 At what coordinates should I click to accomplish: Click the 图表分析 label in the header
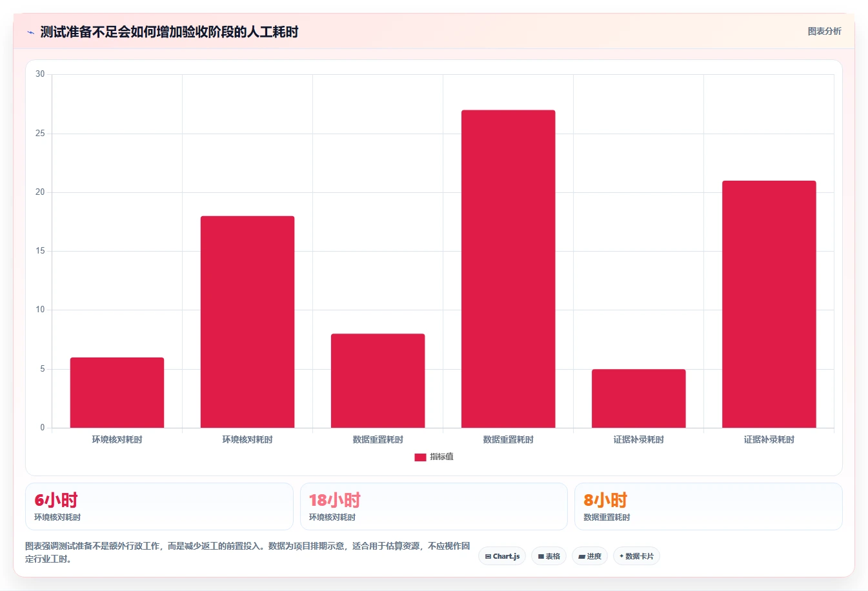(x=824, y=31)
